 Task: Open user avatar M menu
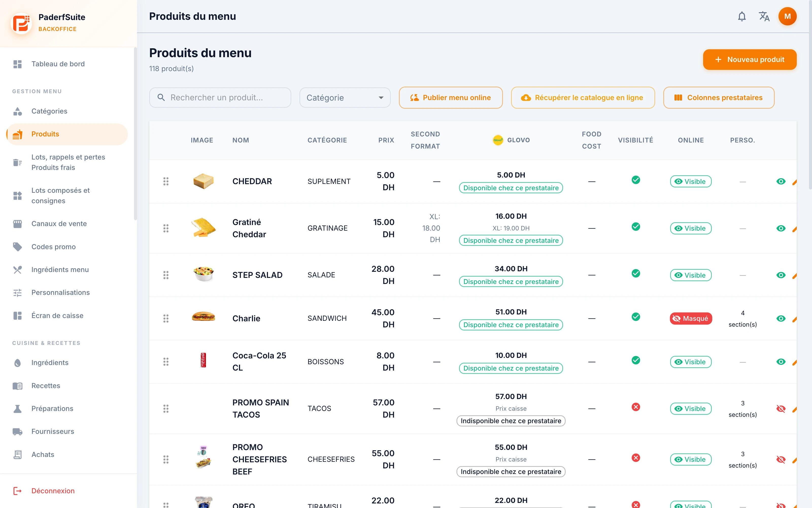click(787, 16)
